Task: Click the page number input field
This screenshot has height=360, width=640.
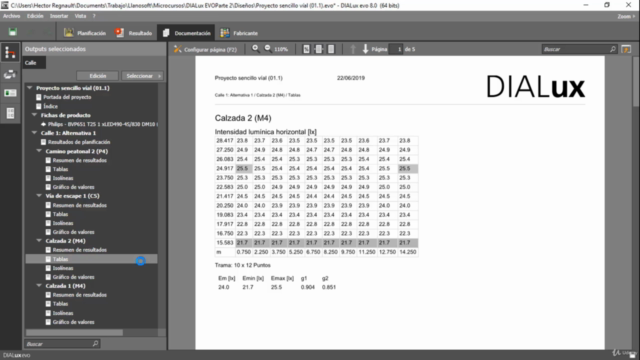Action: (396, 49)
